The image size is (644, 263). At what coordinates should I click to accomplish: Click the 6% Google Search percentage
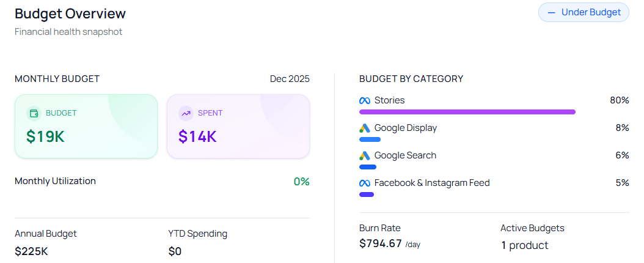pos(622,155)
